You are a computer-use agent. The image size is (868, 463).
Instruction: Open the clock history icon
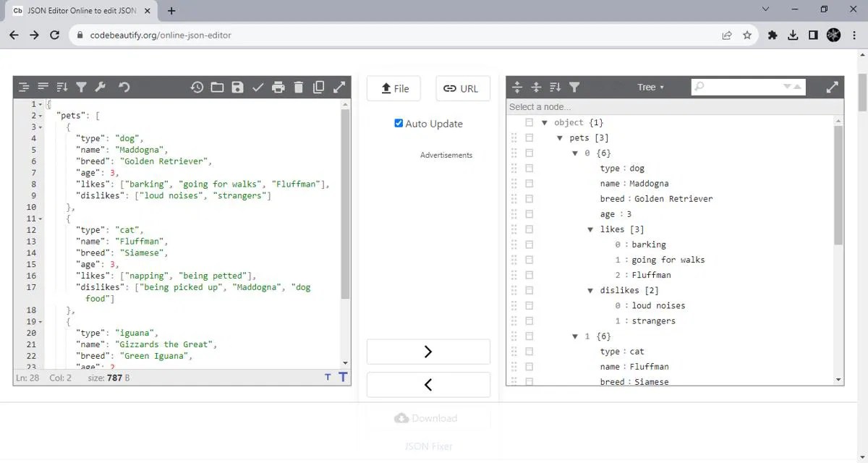[197, 87]
